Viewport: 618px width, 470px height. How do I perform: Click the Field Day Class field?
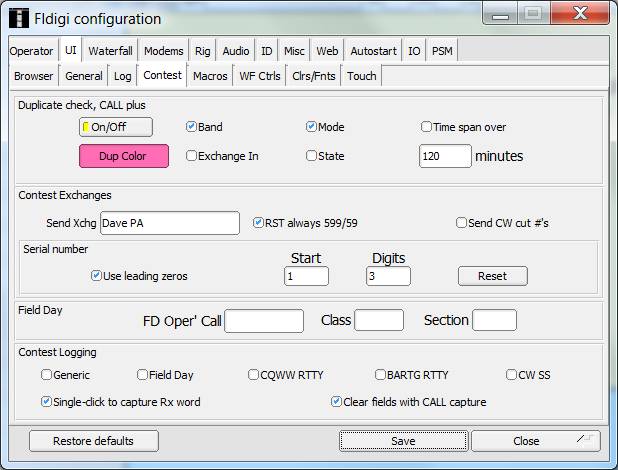point(379,320)
